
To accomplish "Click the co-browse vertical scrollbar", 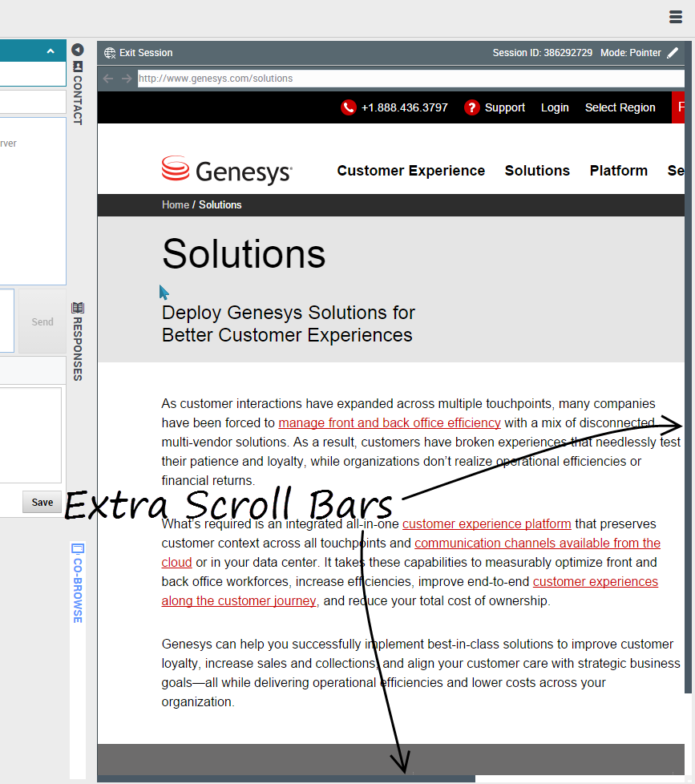I will pos(689,368).
